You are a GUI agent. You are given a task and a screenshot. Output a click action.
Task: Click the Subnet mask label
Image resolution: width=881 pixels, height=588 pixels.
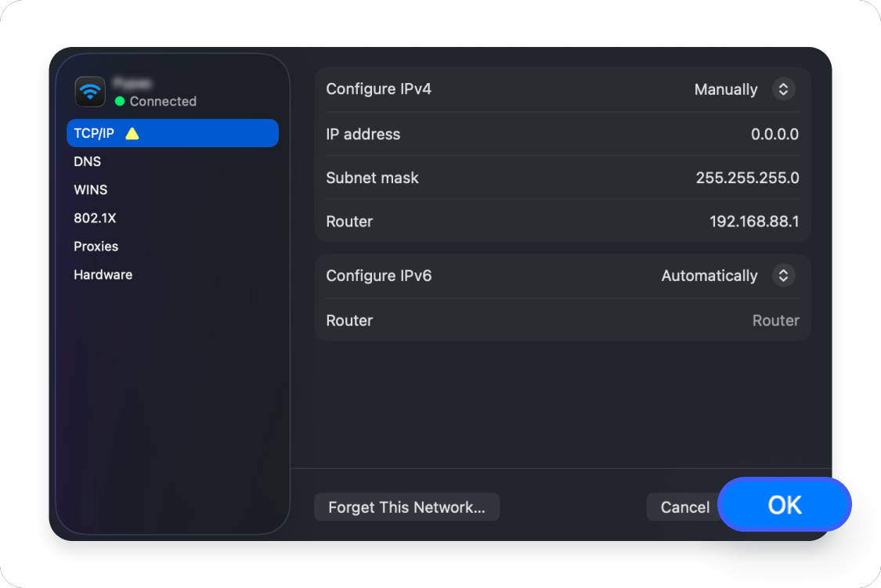[x=372, y=178]
